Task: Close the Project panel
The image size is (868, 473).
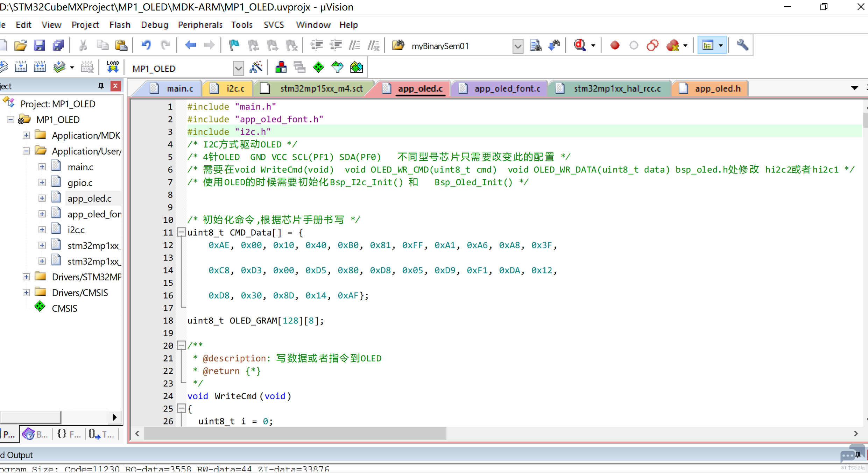Action: click(115, 86)
